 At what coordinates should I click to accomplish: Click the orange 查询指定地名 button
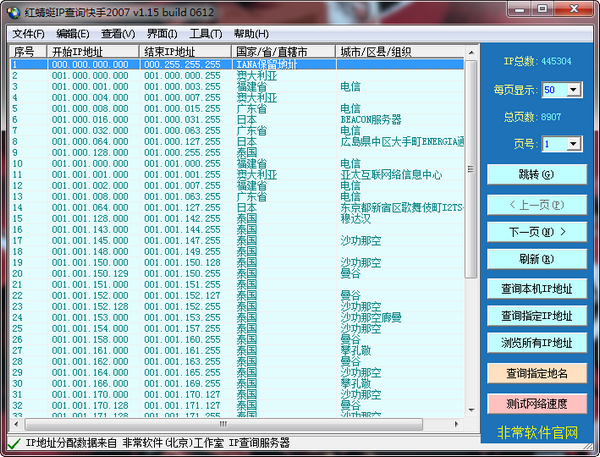tap(536, 373)
